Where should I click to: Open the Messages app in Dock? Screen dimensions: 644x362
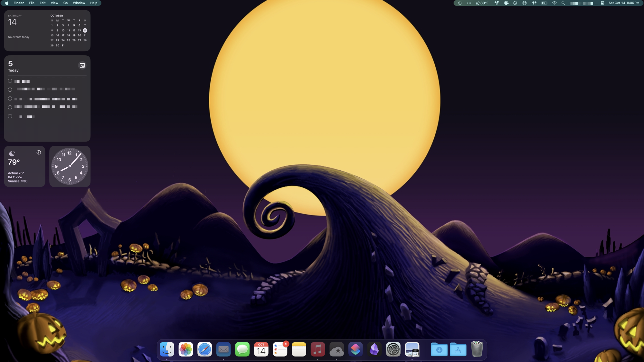click(x=242, y=349)
